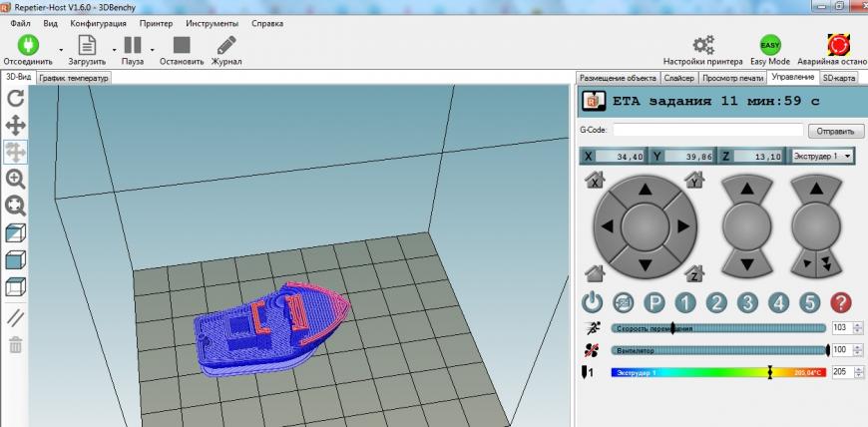Home the Y axis house icon
Screen dimensions: 868x427
(x=694, y=180)
